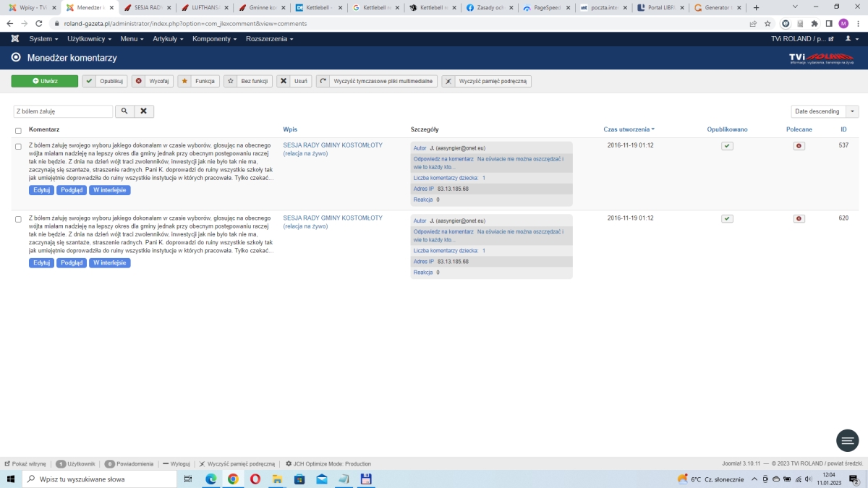Open Opera browser from the Windows taskbar
Viewport: 868px width, 488px height.
pos(255,479)
